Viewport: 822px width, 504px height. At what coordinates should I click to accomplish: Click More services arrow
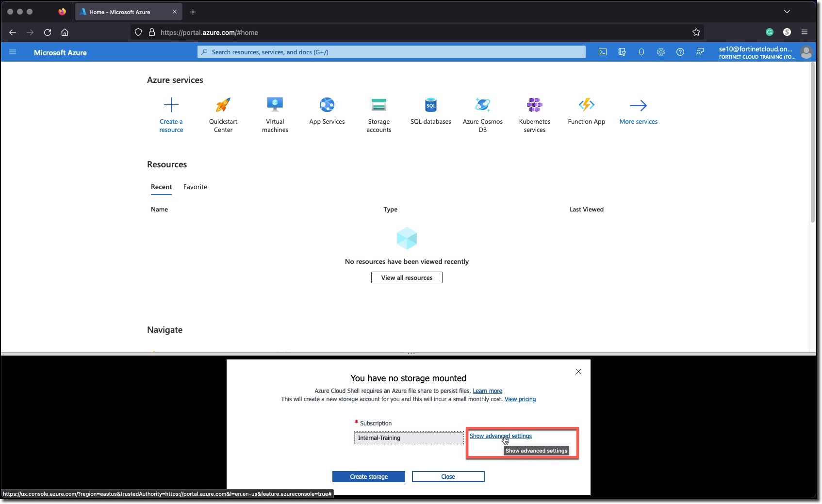pyautogui.click(x=638, y=105)
